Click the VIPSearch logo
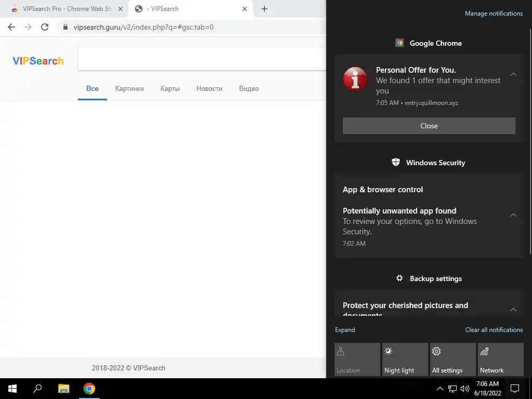The height and width of the screenshot is (399, 532). [x=38, y=61]
